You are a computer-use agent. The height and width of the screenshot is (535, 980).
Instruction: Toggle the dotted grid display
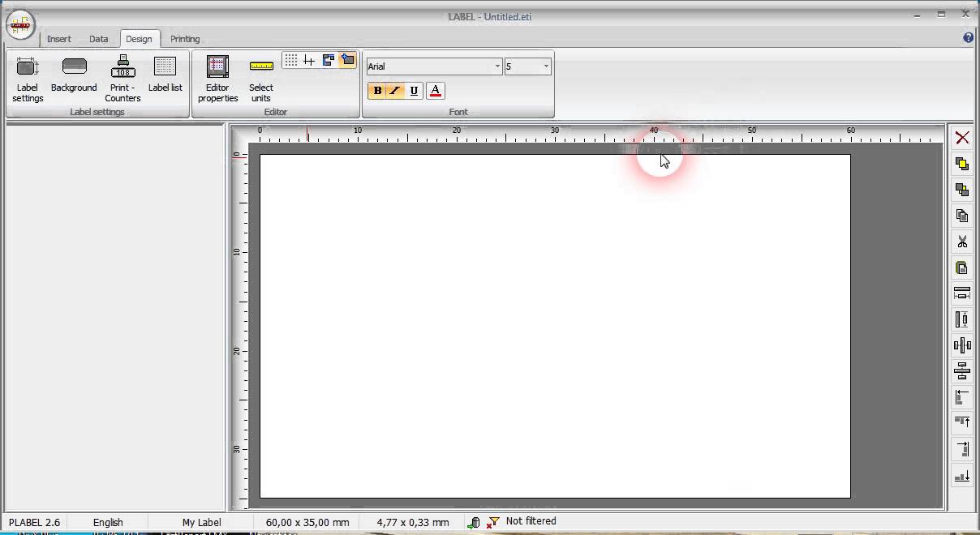290,60
